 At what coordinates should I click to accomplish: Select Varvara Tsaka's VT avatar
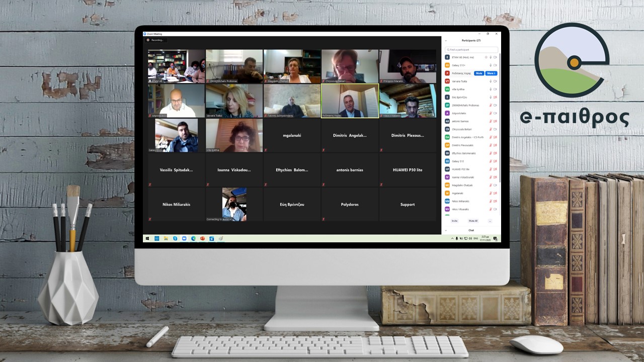(x=447, y=81)
